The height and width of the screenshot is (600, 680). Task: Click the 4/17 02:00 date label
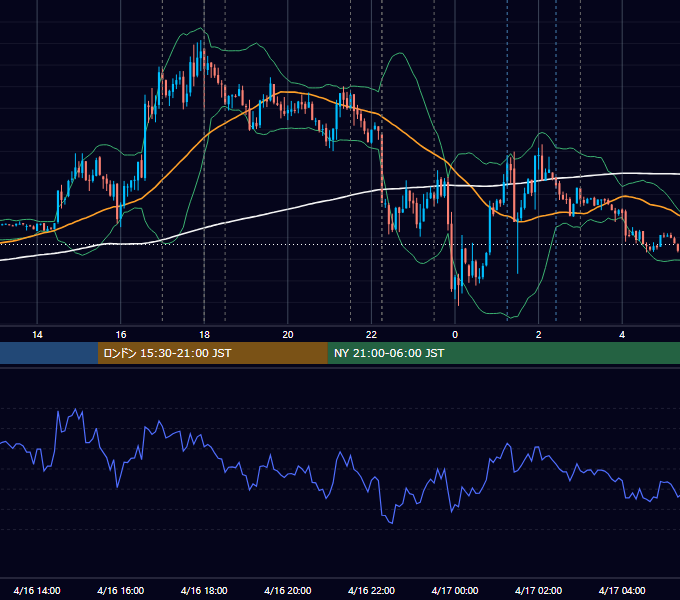[x=539, y=590]
